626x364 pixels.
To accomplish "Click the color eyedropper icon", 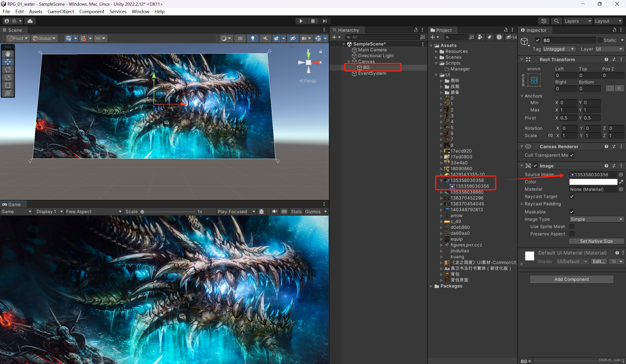I will pos(621,182).
